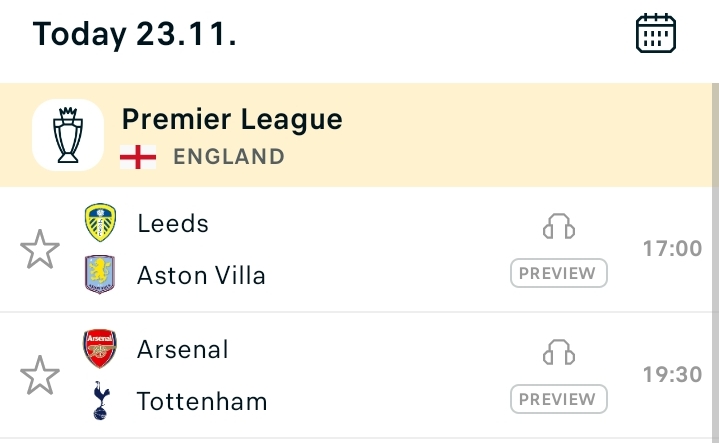
Task: Click the Today 23.11. date heading
Action: (134, 34)
